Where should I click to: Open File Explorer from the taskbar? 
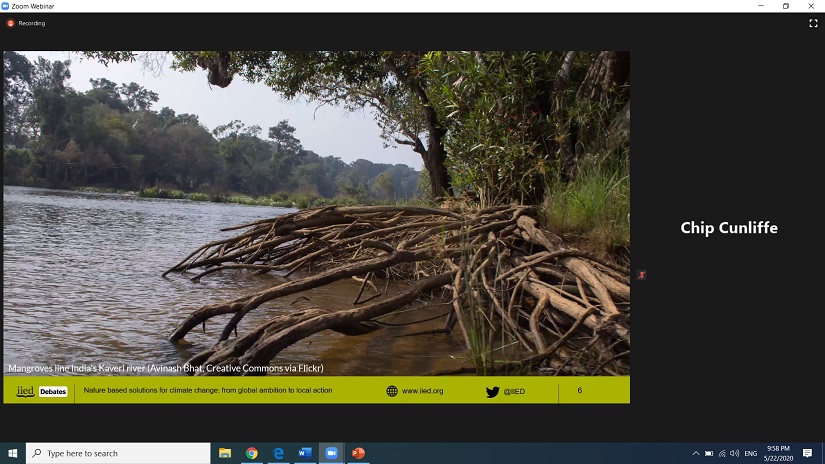coord(225,453)
